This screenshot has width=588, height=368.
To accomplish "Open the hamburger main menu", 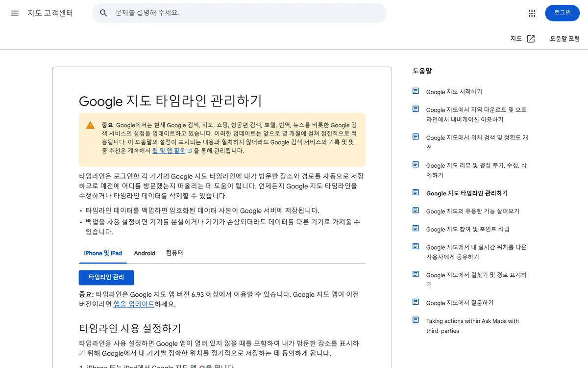I will click(15, 13).
